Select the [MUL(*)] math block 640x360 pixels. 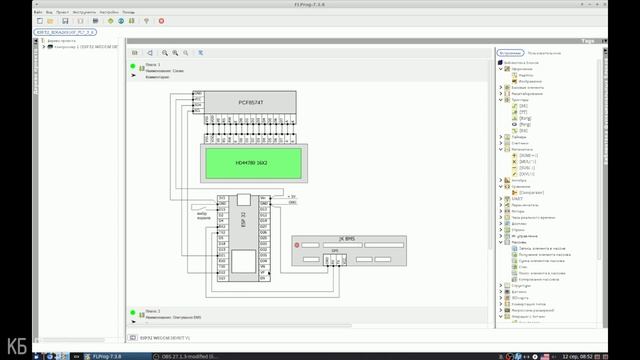click(527, 162)
